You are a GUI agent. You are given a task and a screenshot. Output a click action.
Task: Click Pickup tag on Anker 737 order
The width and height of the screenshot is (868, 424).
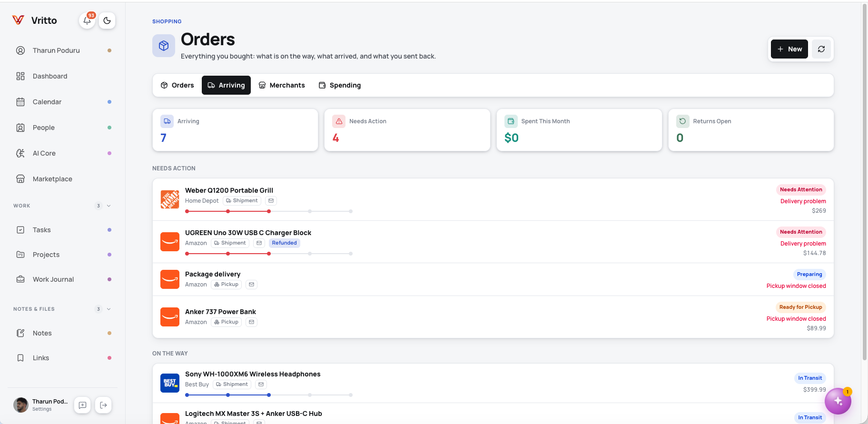[x=226, y=322]
